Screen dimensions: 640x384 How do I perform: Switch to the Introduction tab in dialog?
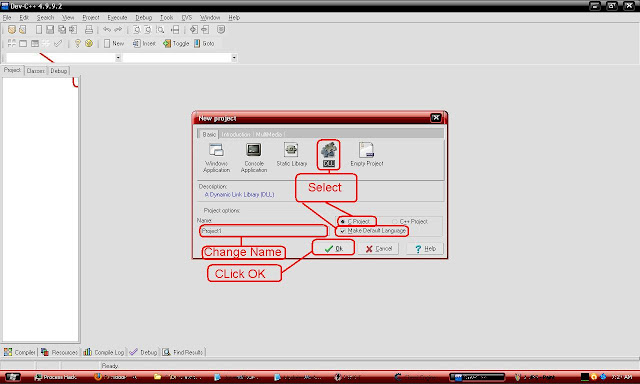point(236,134)
